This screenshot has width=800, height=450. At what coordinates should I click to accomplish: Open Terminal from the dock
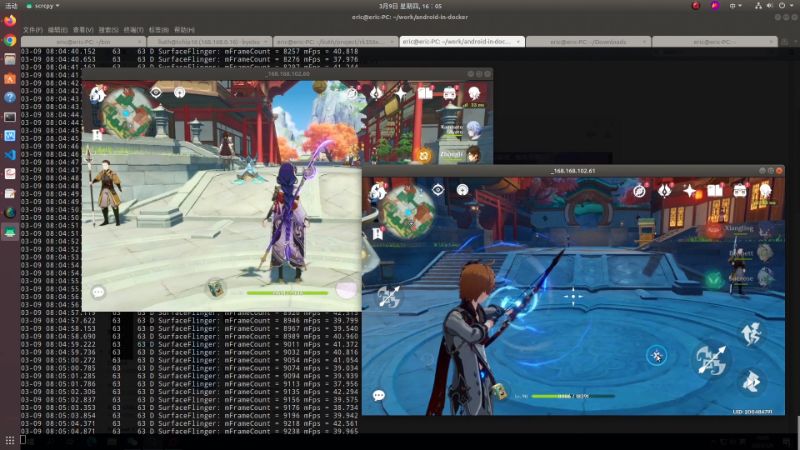pos(10,117)
